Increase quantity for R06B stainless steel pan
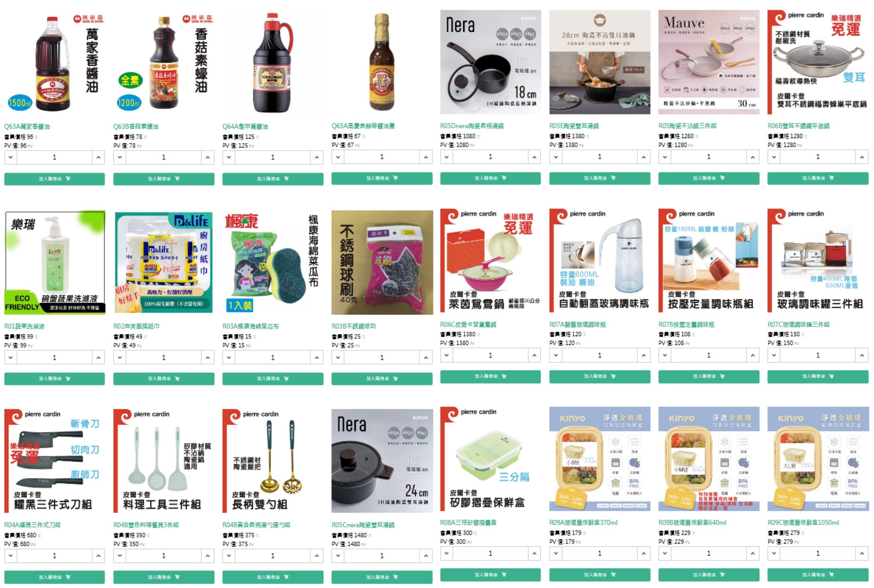The width and height of the screenshot is (874, 588). (862, 157)
